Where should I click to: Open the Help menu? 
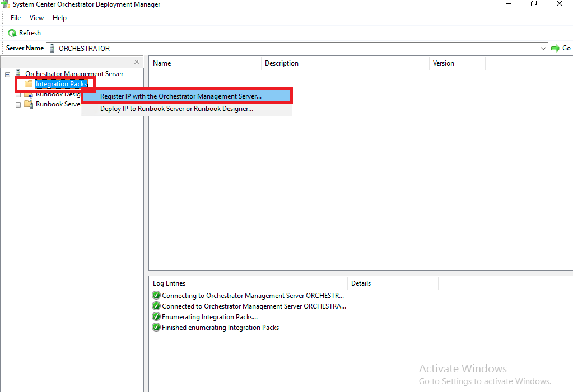tap(59, 18)
